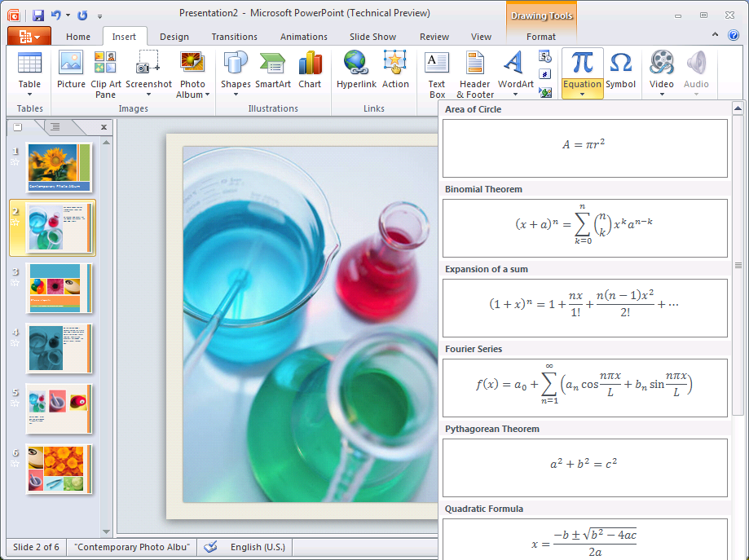749x560 pixels.
Task: Select slide 4 thumbnail
Action: pyautogui.click(x=59, y=348)
